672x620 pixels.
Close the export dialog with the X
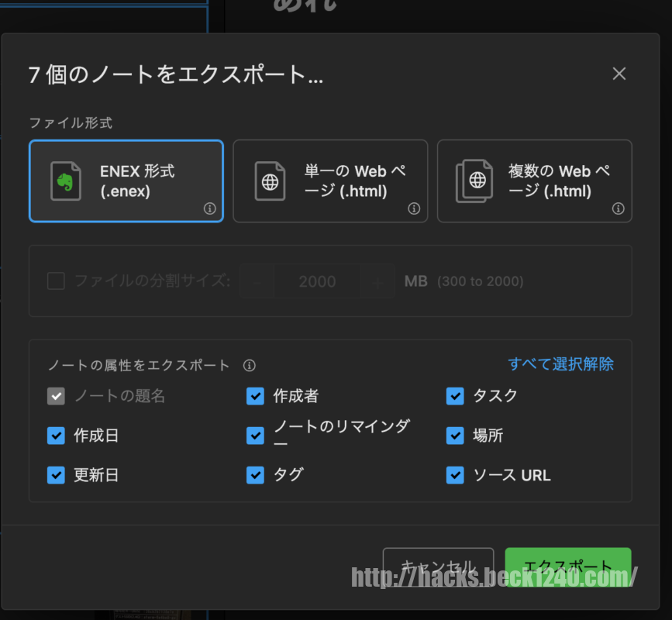[619, 74]
